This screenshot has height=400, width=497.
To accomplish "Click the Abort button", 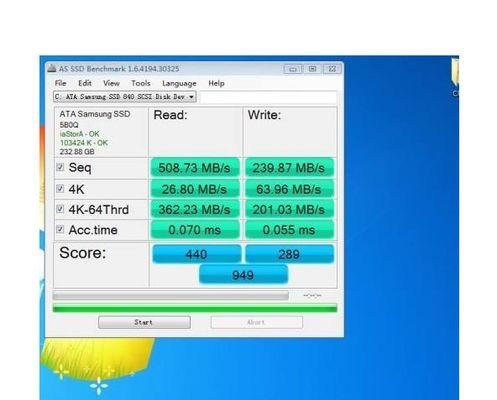I will pyautogui.click(x=257, y=322).
